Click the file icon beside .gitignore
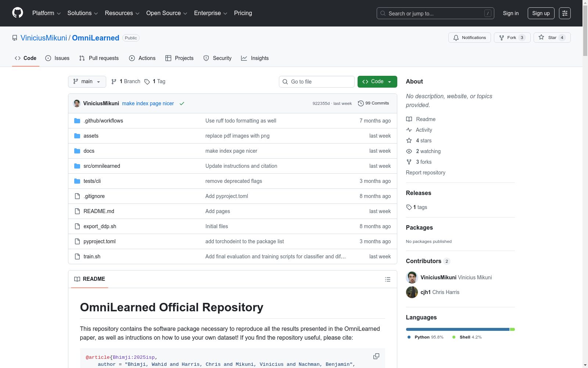 point(77,196)
